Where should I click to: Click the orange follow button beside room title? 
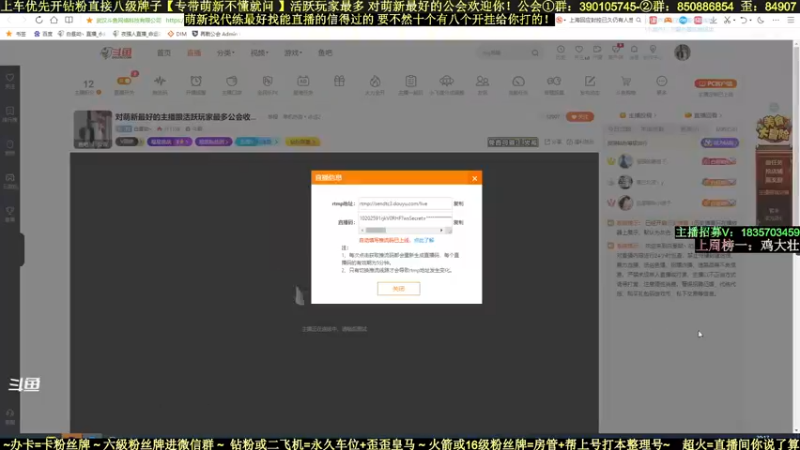tap(580, 117)
